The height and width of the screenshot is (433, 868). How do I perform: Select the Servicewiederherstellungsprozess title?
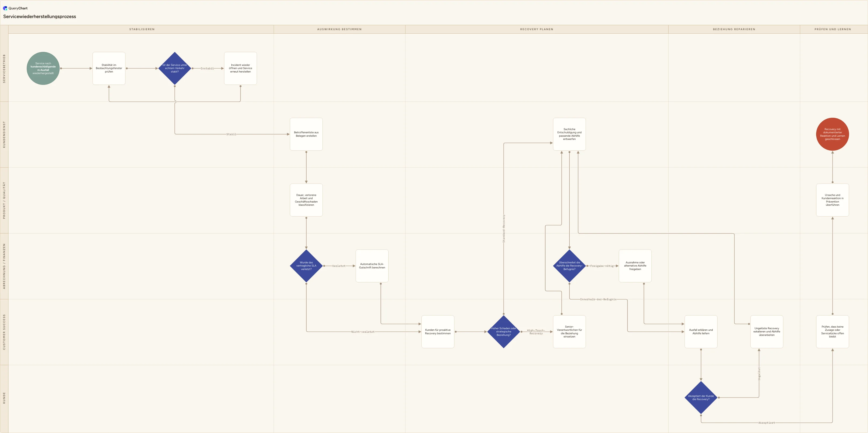[x=40, y=16]
